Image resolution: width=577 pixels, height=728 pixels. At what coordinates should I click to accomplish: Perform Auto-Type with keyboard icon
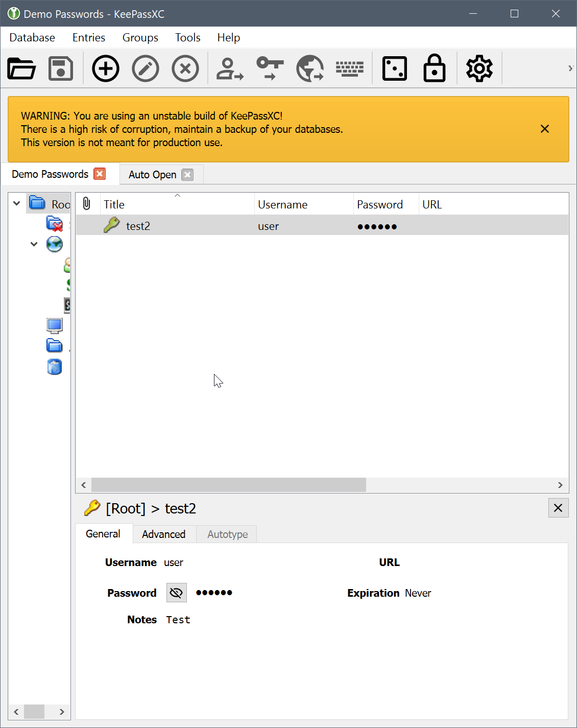click(x=350, y=68)
